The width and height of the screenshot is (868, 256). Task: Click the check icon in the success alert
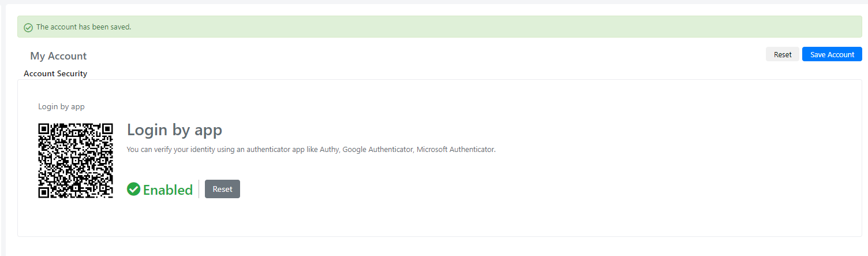coord(28,27)
